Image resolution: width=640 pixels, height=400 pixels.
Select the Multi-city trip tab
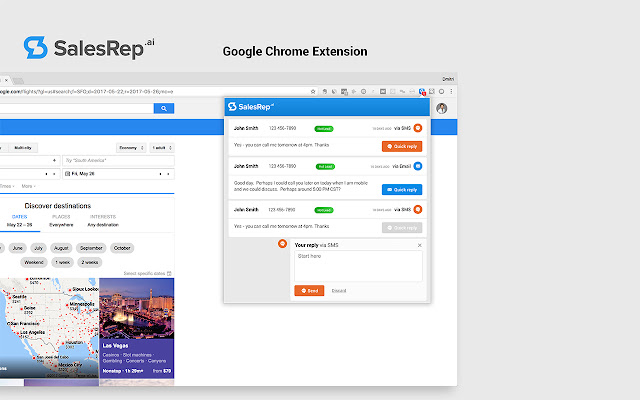coord(23,148)
